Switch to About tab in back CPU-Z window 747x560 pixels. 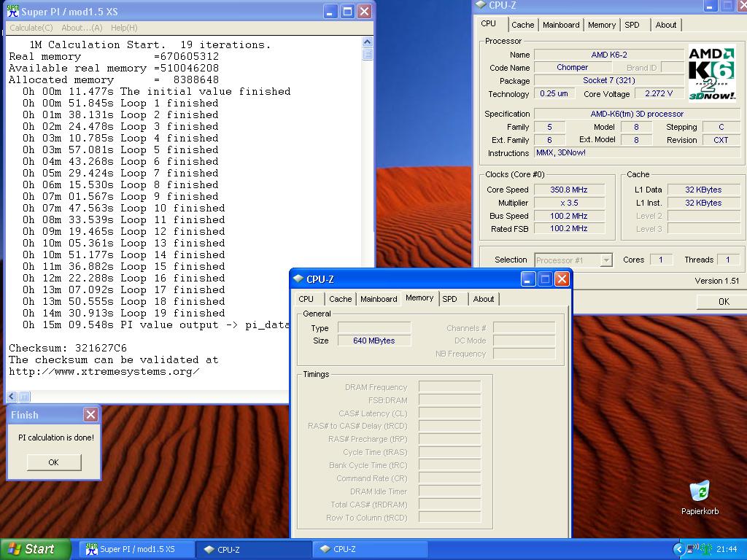(665, 25)
